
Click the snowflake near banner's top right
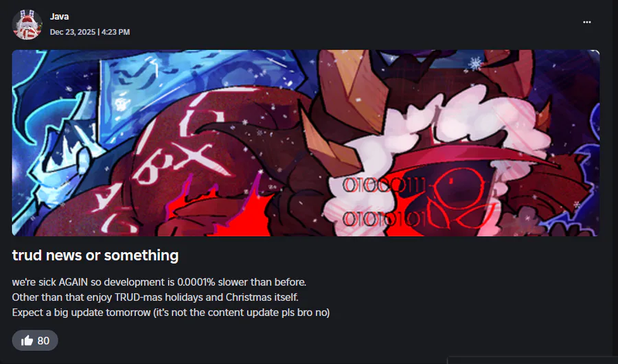(x=475, y=63)
